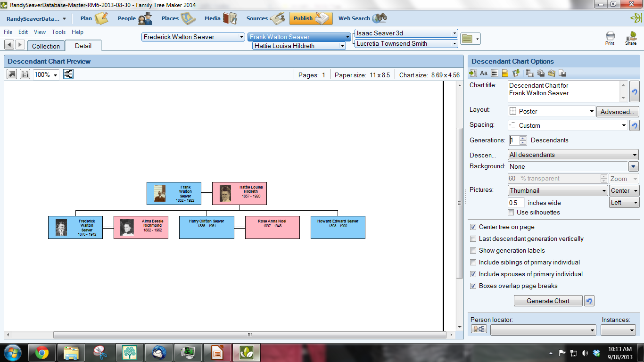Enable Use silhouettes checkbox
Image resolution: width=644 pixels, height=362 pixels.
[511, 213]
